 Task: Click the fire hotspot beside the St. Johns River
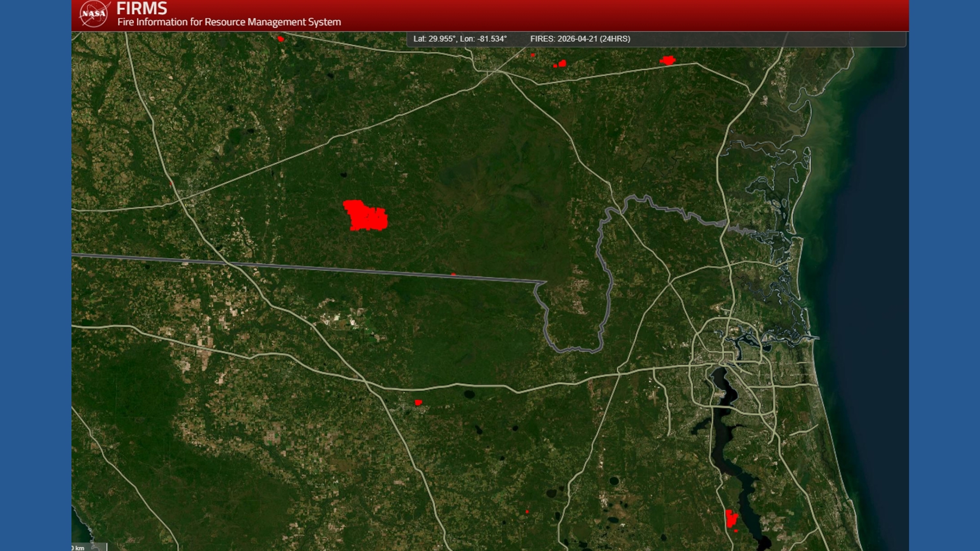(x=731, y=519)
